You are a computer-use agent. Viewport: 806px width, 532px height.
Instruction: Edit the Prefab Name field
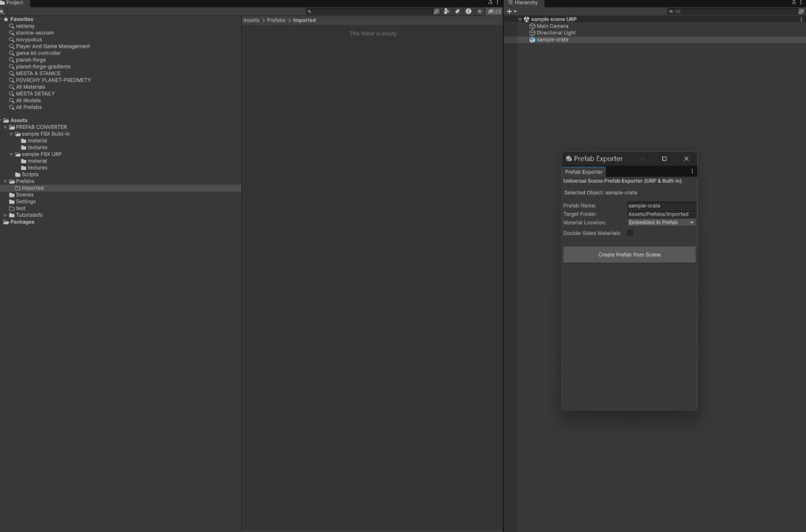pos(661,206)
